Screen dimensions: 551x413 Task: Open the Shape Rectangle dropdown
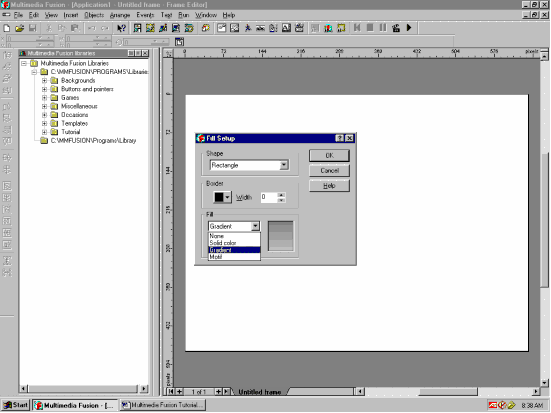284,165
